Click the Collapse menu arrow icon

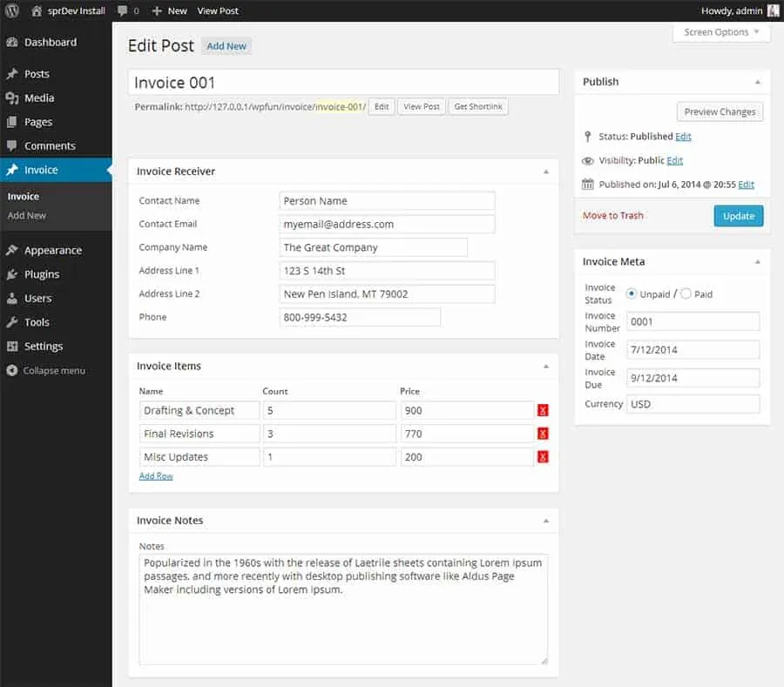click(x=12, y=370)
